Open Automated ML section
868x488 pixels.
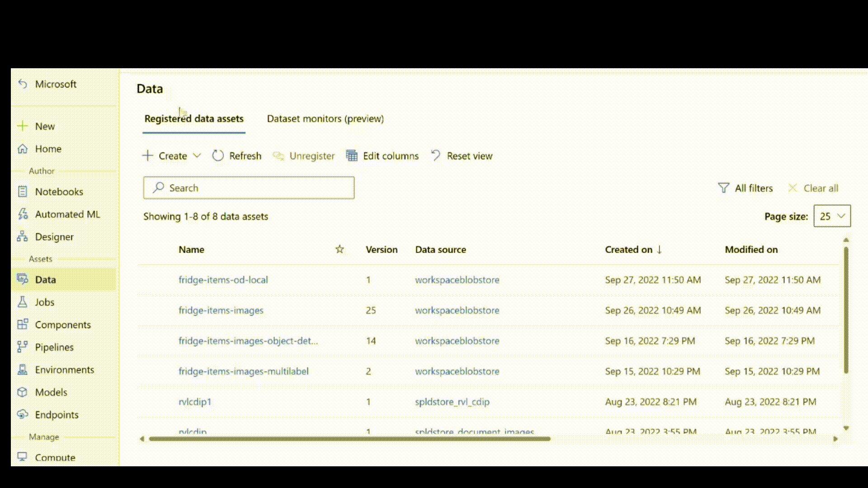click(67, 213)
